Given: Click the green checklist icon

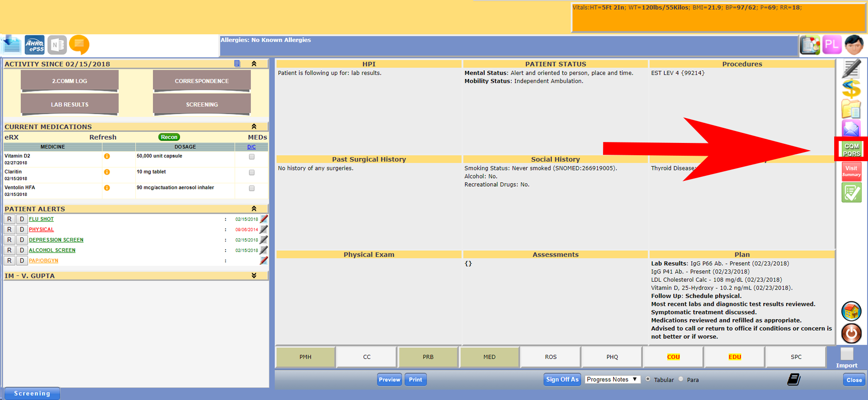Looking at the screenshot, I should [851, 193].
